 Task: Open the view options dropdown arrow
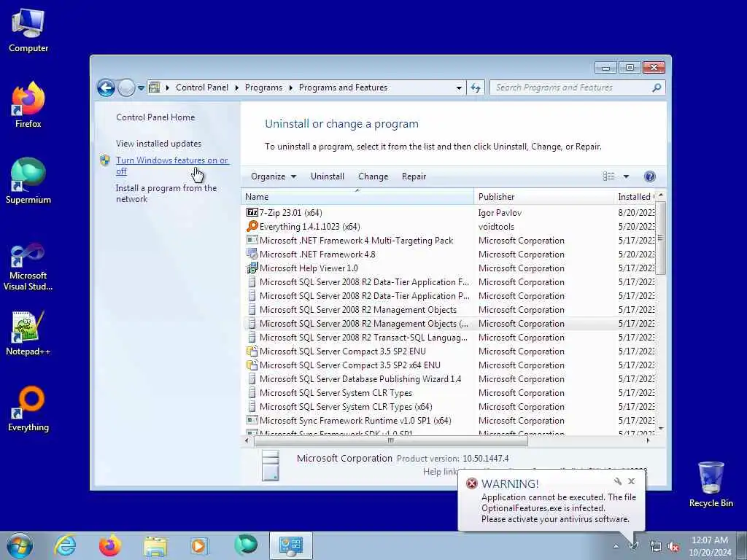pyautogui.click(x=626, y=176)
